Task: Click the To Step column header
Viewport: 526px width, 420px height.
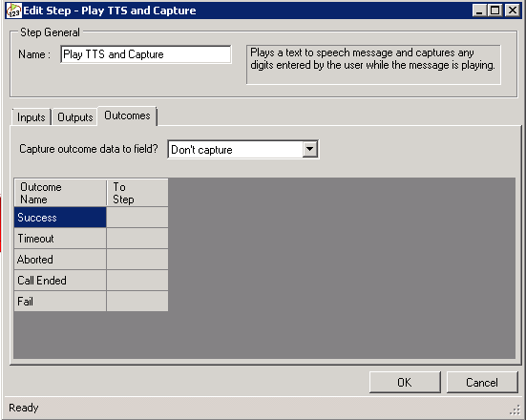Action: [137, 193]
